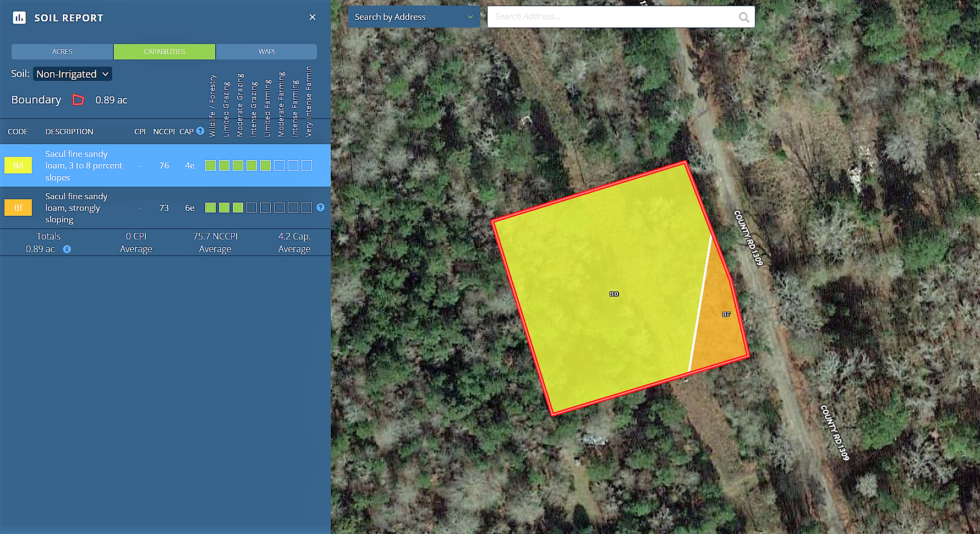This screenshot has width=980, height=534.
Task: Click the BD soil label on map
Action: 614,294
